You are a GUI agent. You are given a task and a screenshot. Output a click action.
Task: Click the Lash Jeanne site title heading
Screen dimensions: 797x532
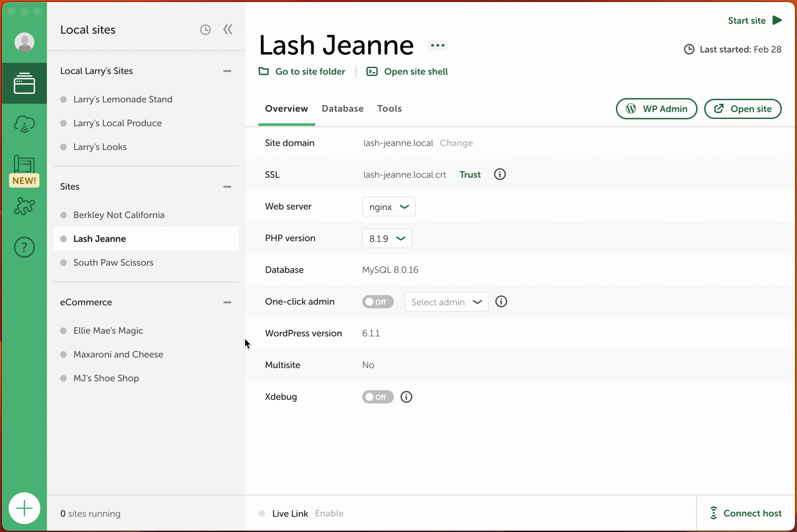tap(336, 46)
